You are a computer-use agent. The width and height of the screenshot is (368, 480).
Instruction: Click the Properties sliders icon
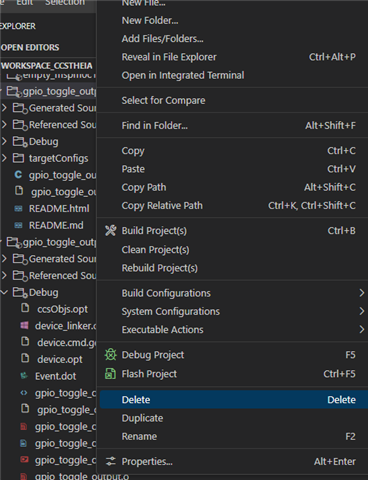[x=111, y=461]
